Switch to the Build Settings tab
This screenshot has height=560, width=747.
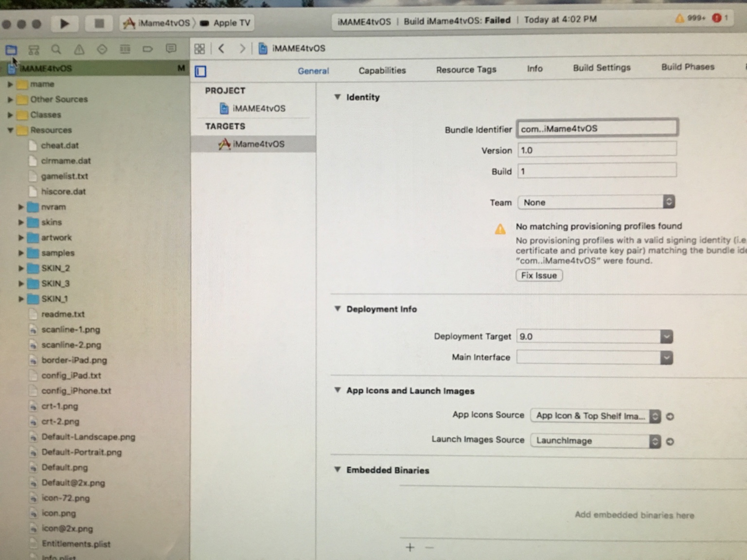(602, 68)
